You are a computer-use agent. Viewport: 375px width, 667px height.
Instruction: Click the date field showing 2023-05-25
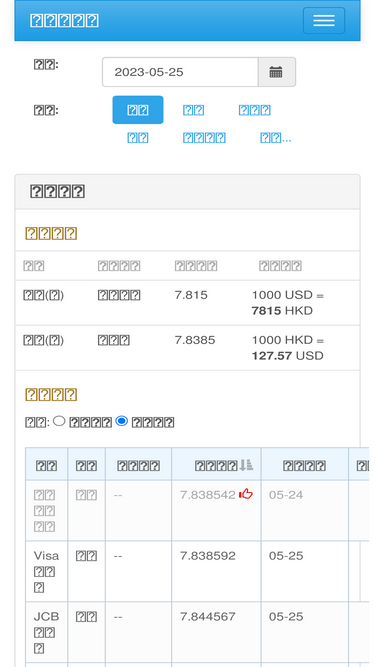coord(180,72)
